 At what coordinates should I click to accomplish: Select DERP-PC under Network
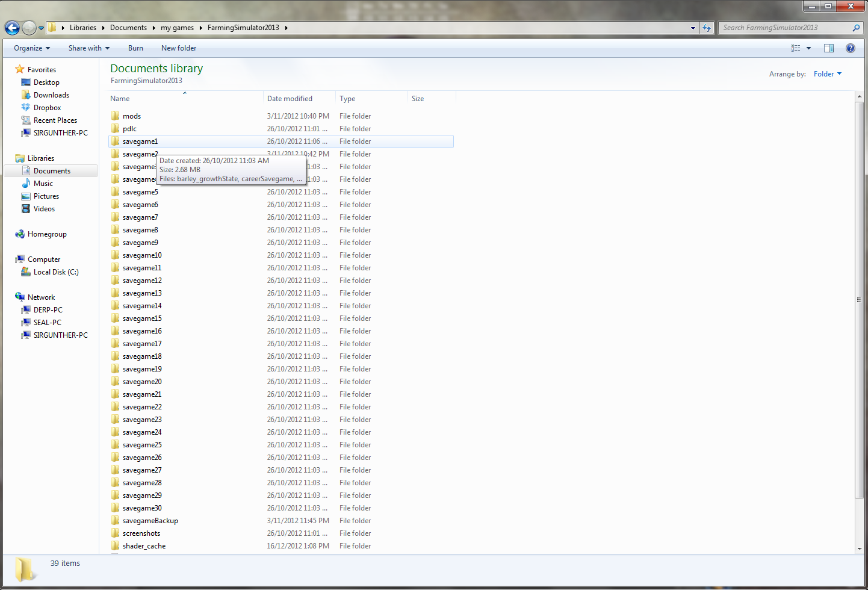click(x=48, y=310)
